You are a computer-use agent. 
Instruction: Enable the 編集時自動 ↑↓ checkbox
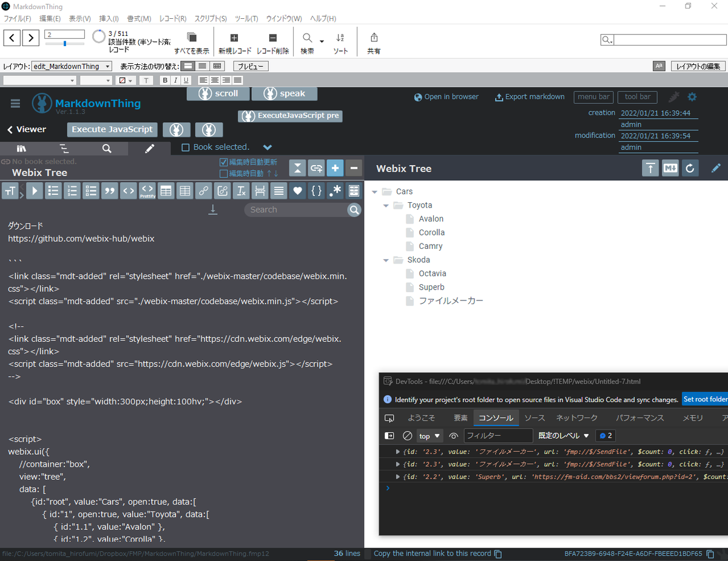[x=223, y=173]
